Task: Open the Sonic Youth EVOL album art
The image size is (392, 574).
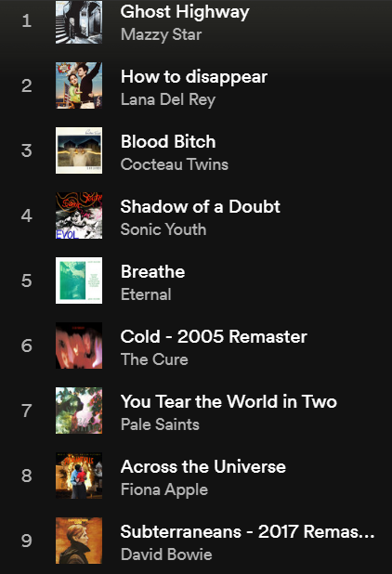Action: [x=79, y=215]
